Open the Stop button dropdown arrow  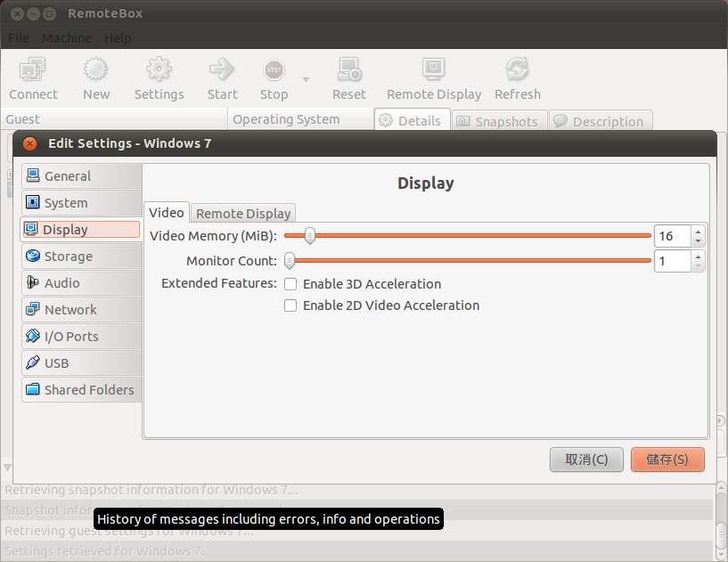tap(306, 79)
